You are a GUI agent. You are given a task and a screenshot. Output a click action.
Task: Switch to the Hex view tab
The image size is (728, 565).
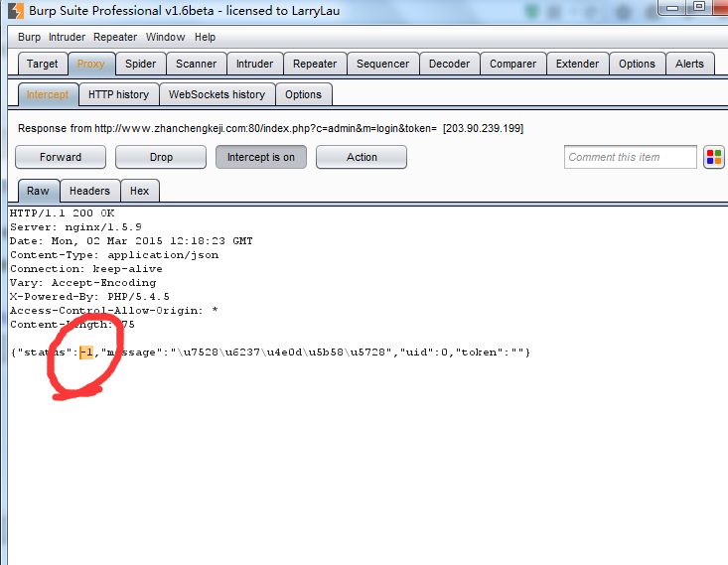click(x=140, y=191)
